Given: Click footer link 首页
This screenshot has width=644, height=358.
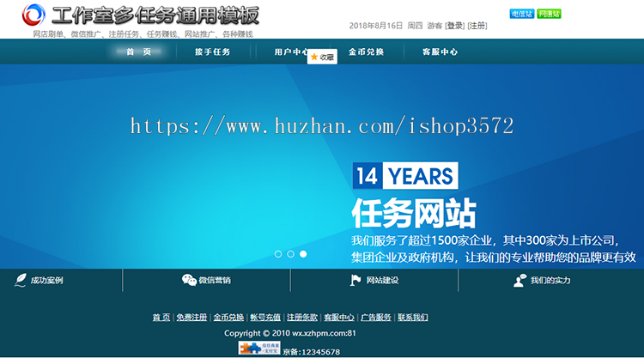Looking at the screenshot, I should coord(161,318).
